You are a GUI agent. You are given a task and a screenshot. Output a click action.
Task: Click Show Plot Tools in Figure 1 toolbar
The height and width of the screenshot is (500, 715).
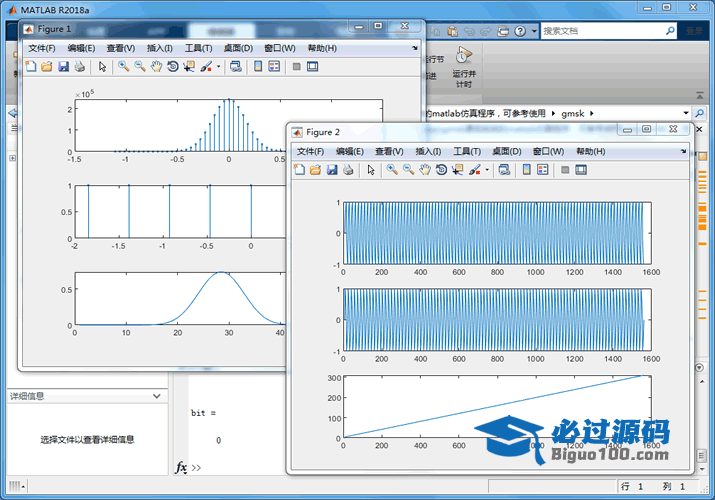(x=312, y=67)
